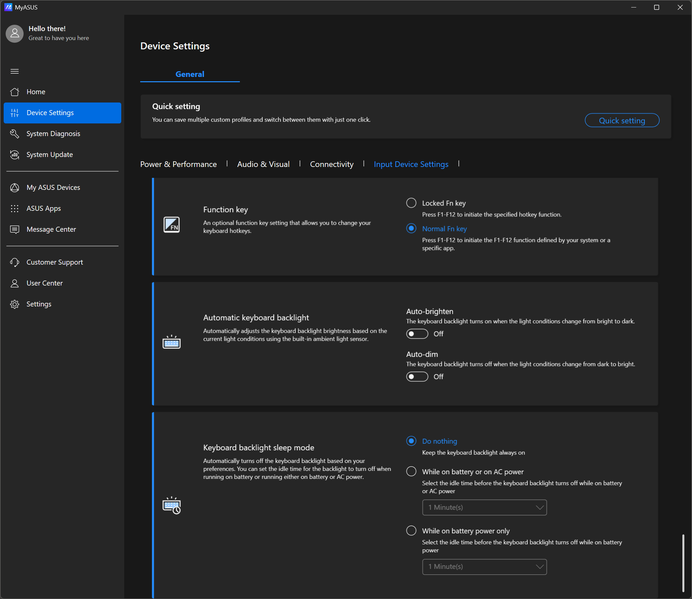This screenshot has height=599, width=692.
Task: Switch to the Power & Performance tab
Action: [x=178, y=164]
